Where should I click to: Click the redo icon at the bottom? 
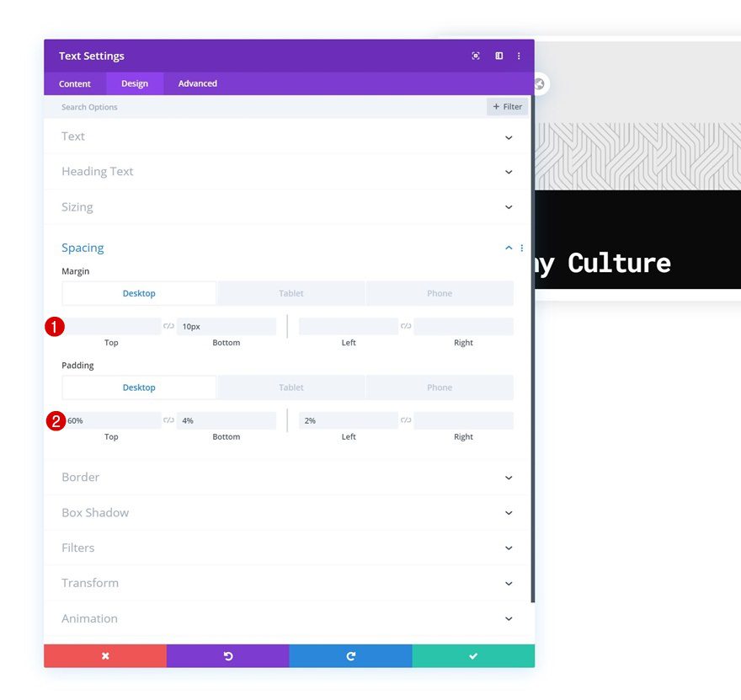tap(350, 655)
